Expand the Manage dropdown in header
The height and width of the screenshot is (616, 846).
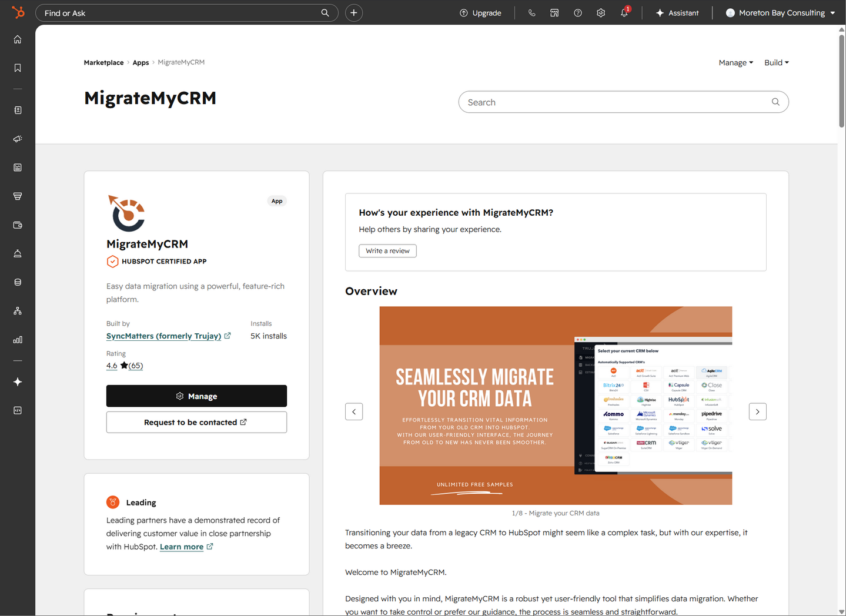[x=735, y=63]
